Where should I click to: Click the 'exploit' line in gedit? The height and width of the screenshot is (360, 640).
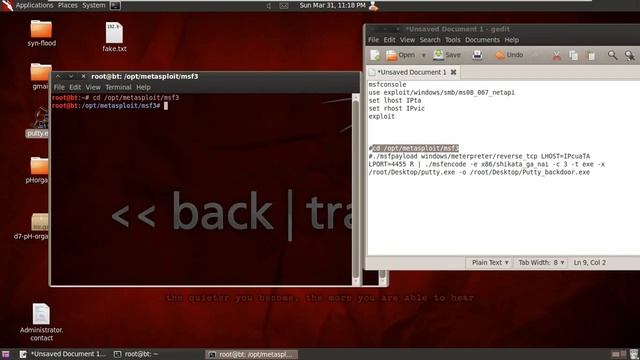tap(382, 116)
